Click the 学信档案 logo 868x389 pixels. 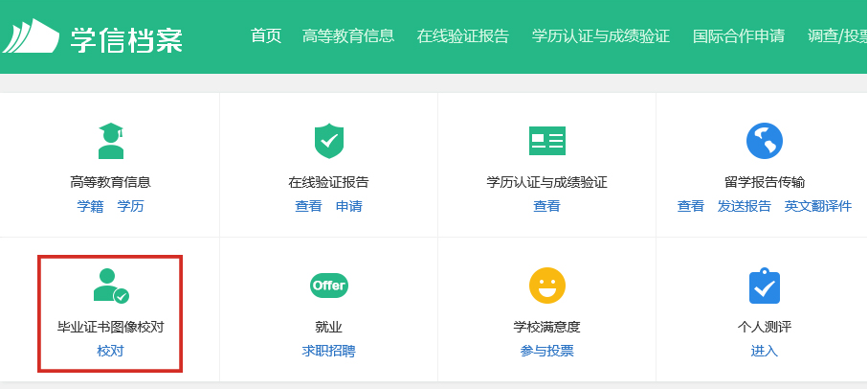93,37
